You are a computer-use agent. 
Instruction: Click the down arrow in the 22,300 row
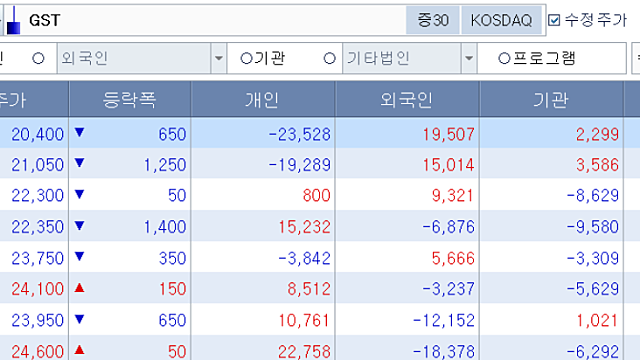(x=80, y=194)
